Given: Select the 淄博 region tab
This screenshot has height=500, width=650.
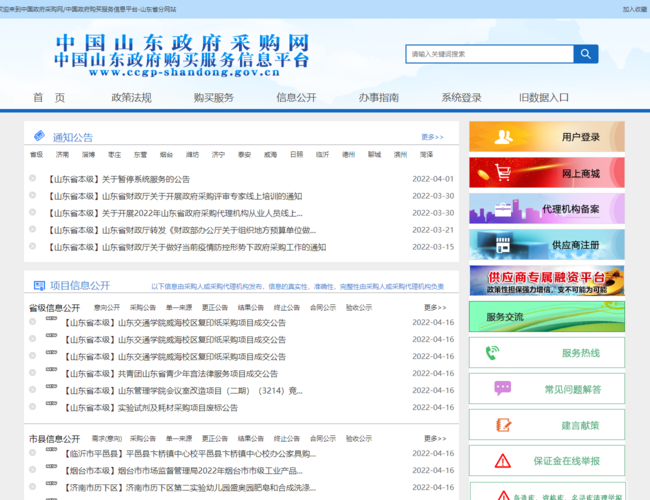Looking at the screenshot, I should coord(88,154).
